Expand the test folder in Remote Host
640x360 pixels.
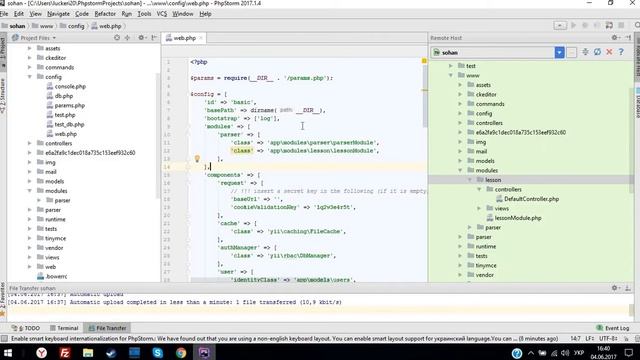pos(451,66)
